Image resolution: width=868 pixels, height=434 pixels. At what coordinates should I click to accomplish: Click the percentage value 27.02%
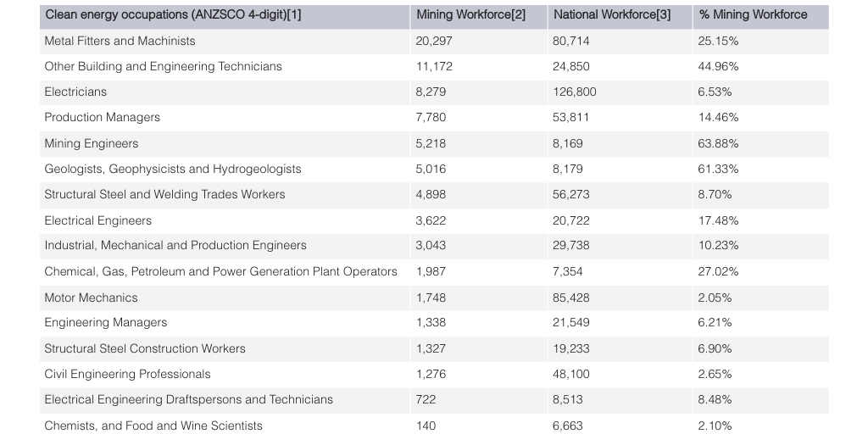[x=718, y=271]
